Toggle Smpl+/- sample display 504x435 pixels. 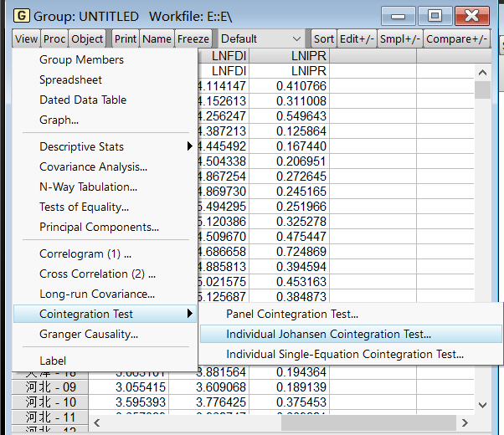click(x=399, y=38)
